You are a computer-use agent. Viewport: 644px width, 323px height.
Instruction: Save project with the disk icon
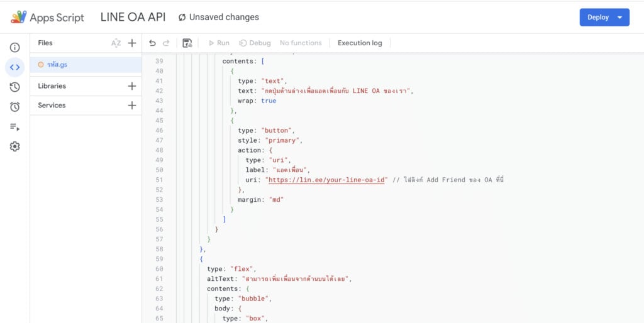pos(187,43)
